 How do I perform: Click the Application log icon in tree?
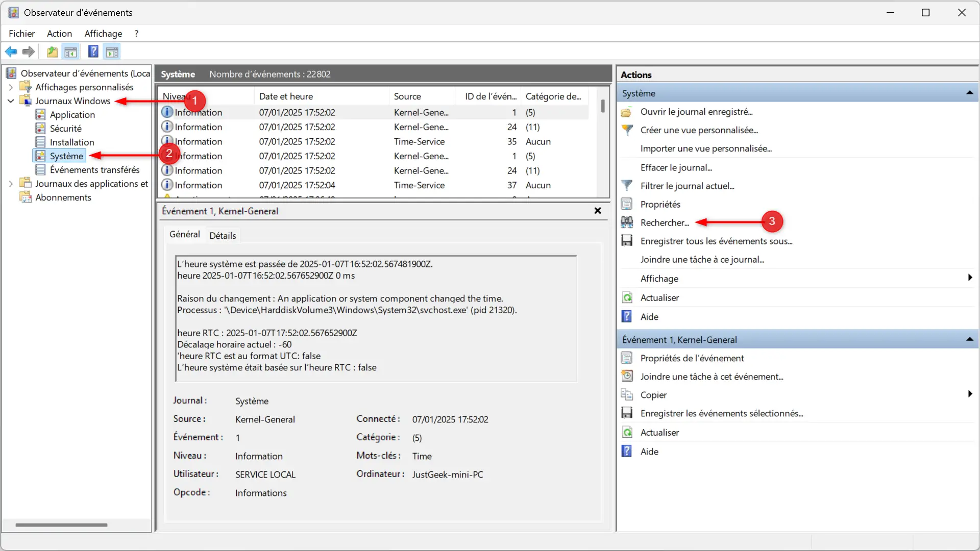(x=40, y=114)
